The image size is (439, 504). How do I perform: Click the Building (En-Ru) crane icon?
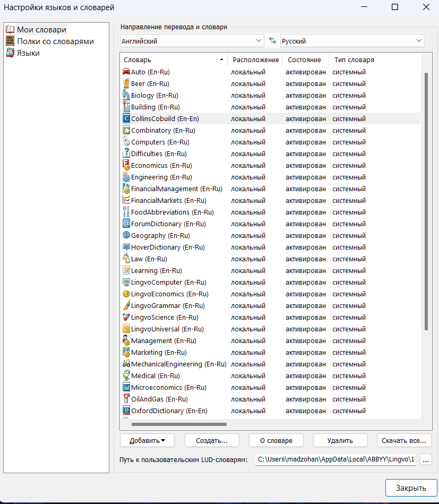point(126,107)
